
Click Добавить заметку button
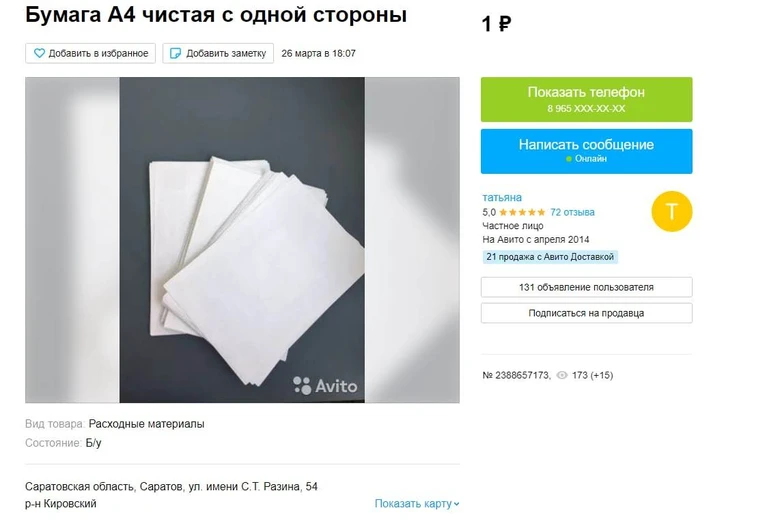(x=218, y=53)
